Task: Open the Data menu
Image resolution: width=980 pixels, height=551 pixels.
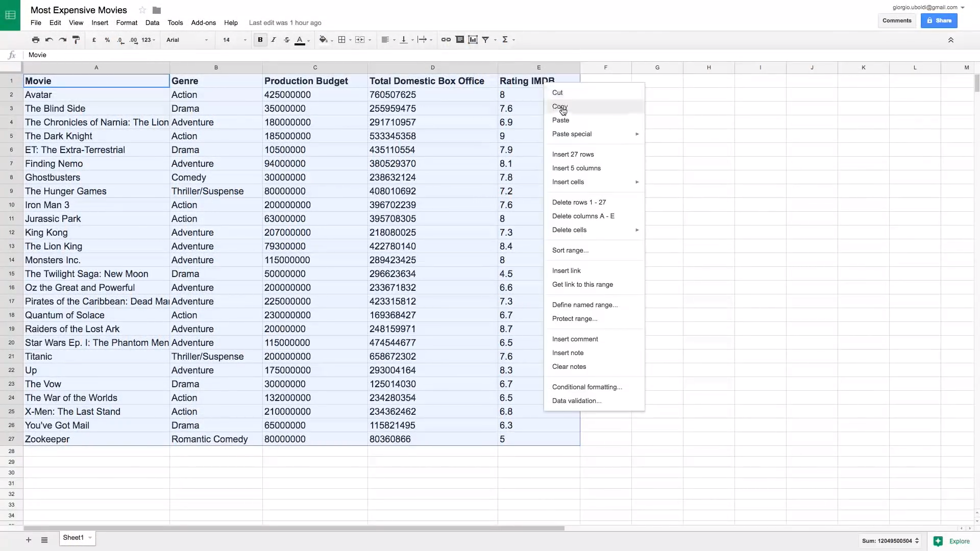Action: (x=152, y=23)
